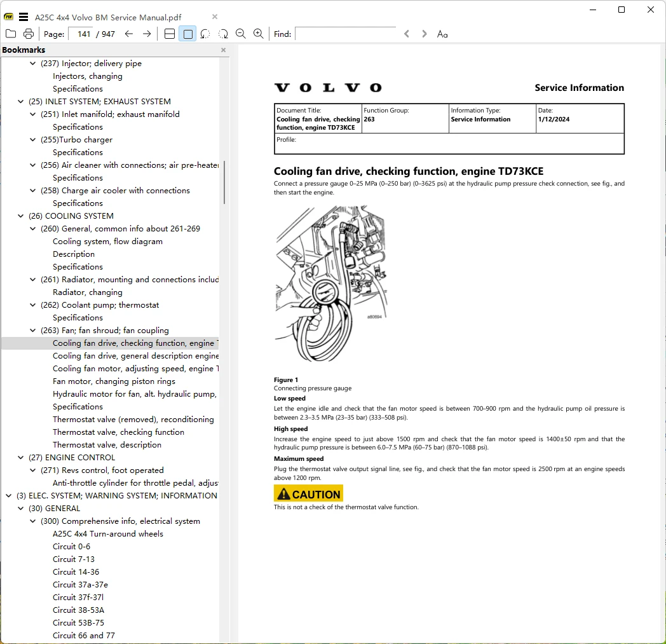666x644 pixels.
Task: Click the Find text input field
Action: point(346,34)
